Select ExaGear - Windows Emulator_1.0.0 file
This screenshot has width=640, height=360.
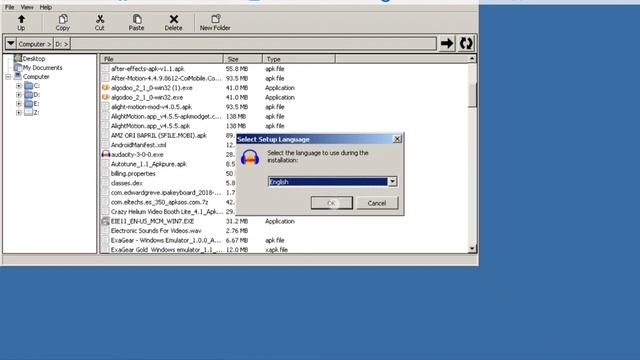tap(166, 240)
